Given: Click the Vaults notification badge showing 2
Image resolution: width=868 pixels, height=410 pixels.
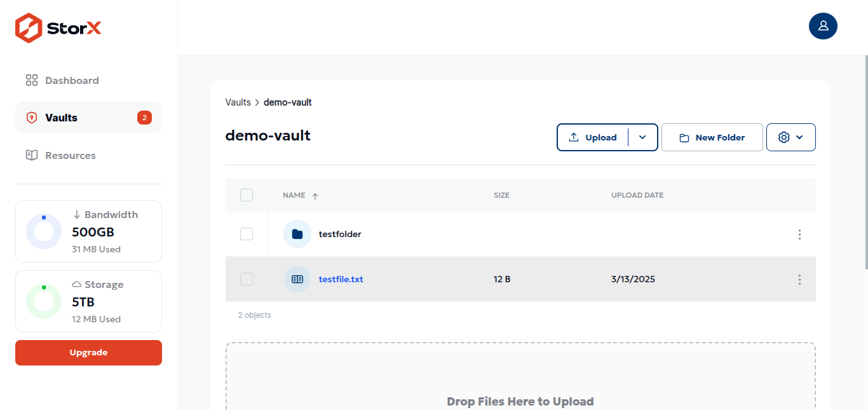Looking at the screenshot, I should [x=144, y=118].
